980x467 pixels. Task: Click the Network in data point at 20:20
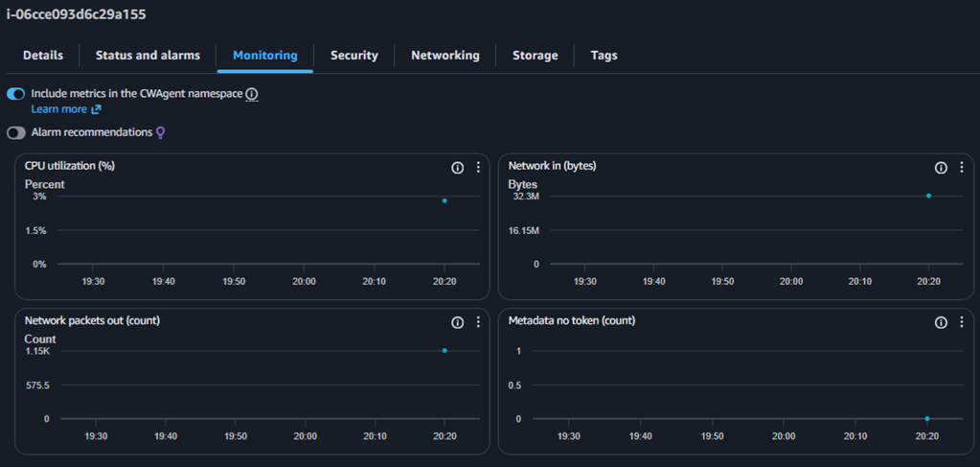[929, 196]
